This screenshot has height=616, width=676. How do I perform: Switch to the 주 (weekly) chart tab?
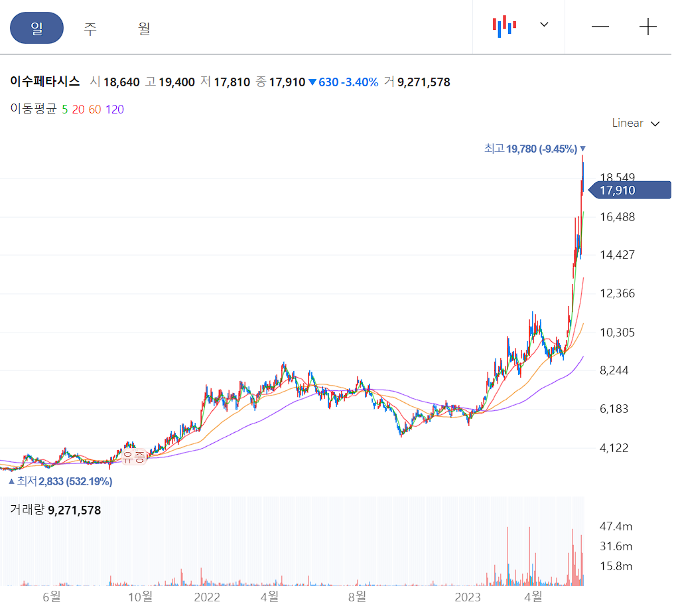[x=90, y=29]
